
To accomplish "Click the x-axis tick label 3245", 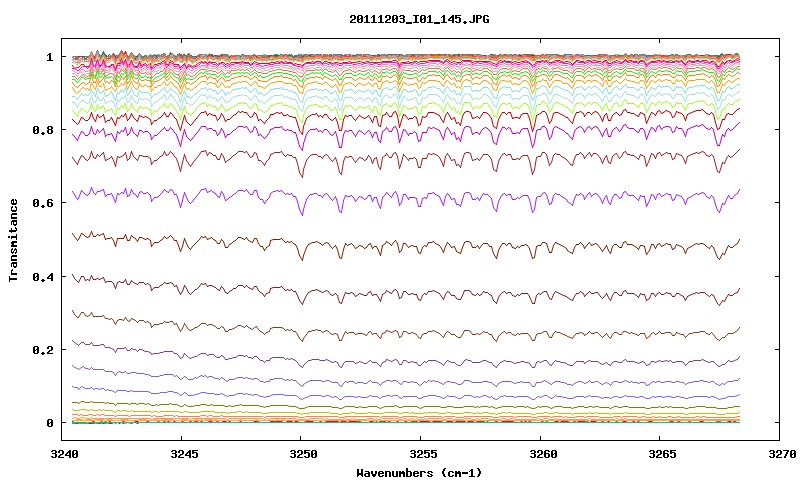I will coord(183,453).
